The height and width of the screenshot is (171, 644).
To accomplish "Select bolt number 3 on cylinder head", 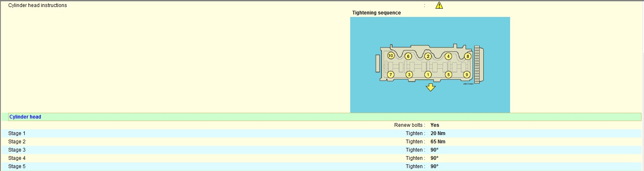I will click(x=409, y=75).
